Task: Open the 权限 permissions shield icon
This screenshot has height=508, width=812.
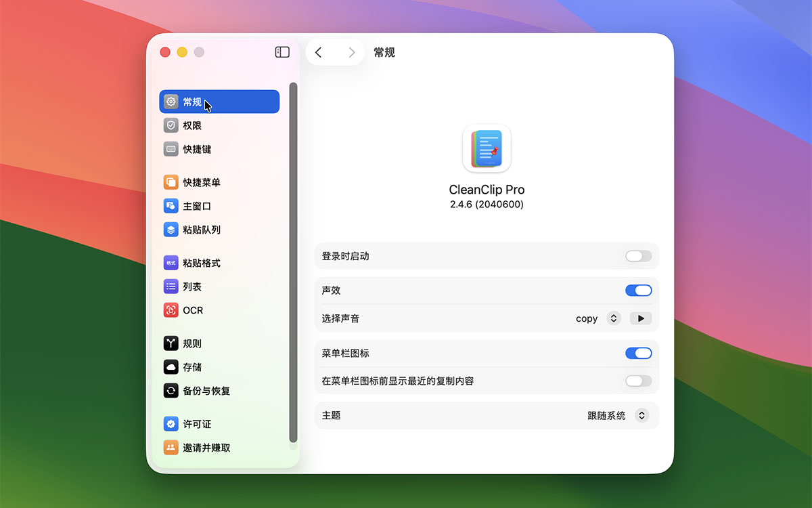Action: pyautogui.click(x=171, y=125)
